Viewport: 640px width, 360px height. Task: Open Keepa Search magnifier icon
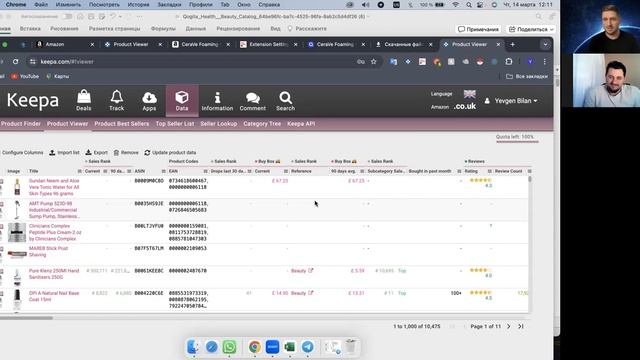[x=285, y=100]
